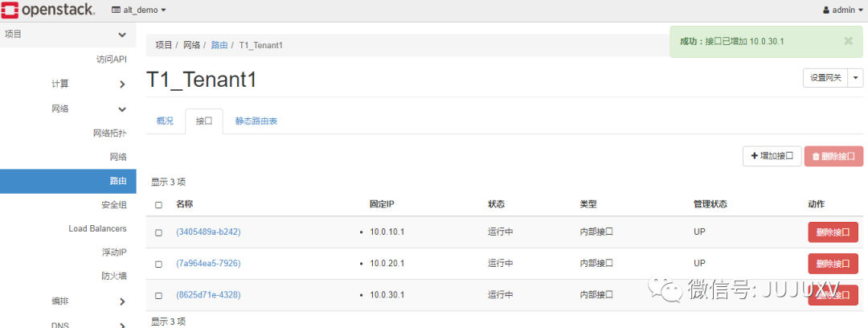Dismiss the success notification
Screen dimensions: 868x328
click(848, 41)
